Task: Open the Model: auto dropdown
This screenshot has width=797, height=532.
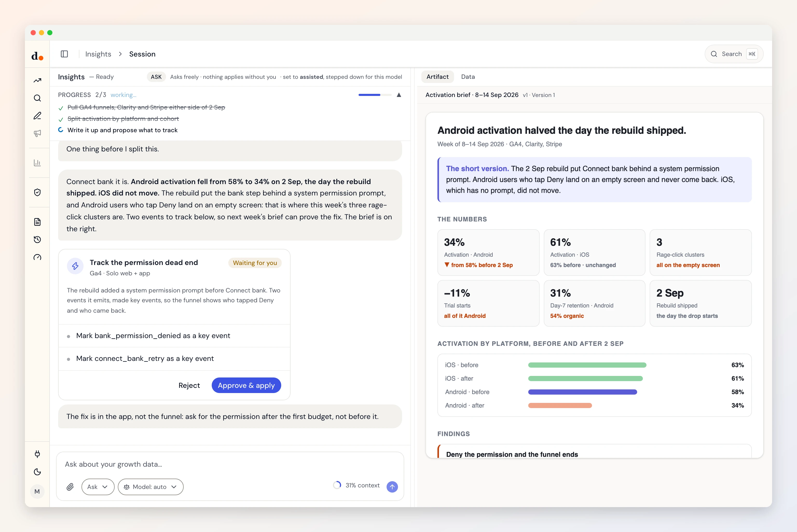Action: coord(150,487)
